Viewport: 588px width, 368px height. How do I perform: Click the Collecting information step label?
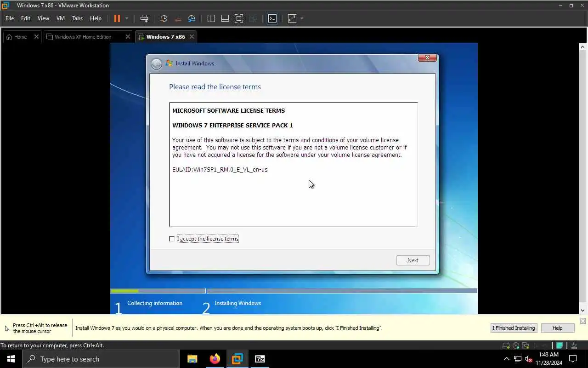pos(155,303)
